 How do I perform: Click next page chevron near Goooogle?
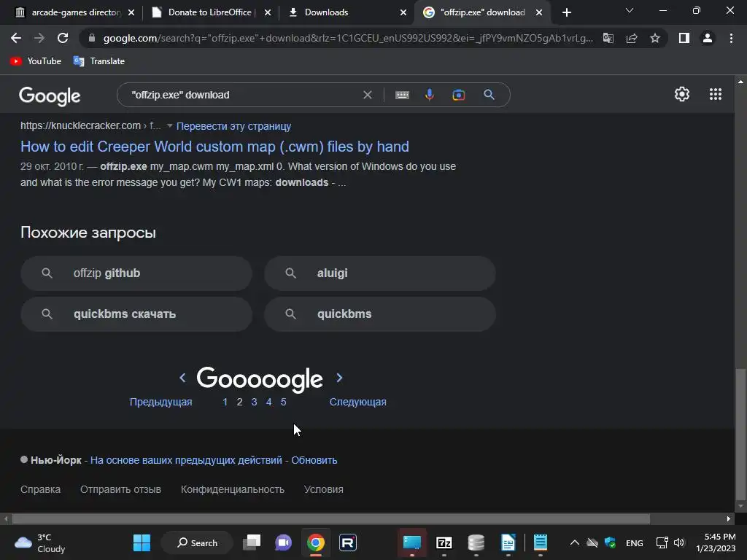tap(339, 378)
